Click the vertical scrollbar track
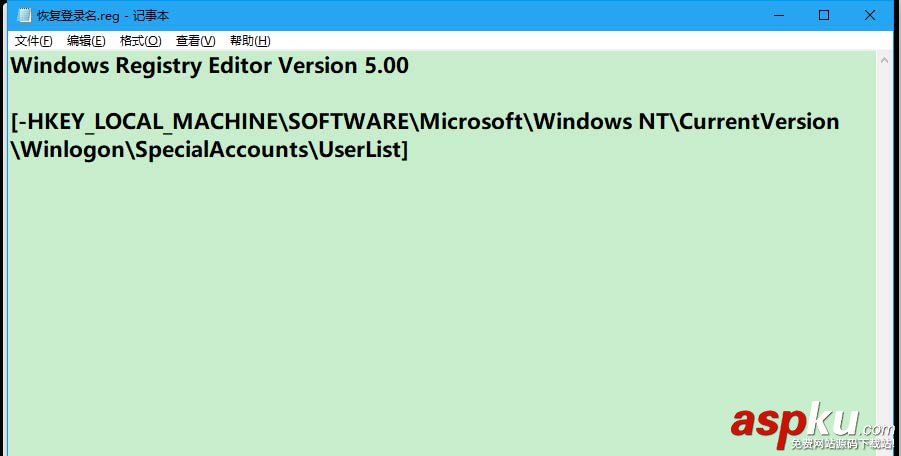 (884, 250)
